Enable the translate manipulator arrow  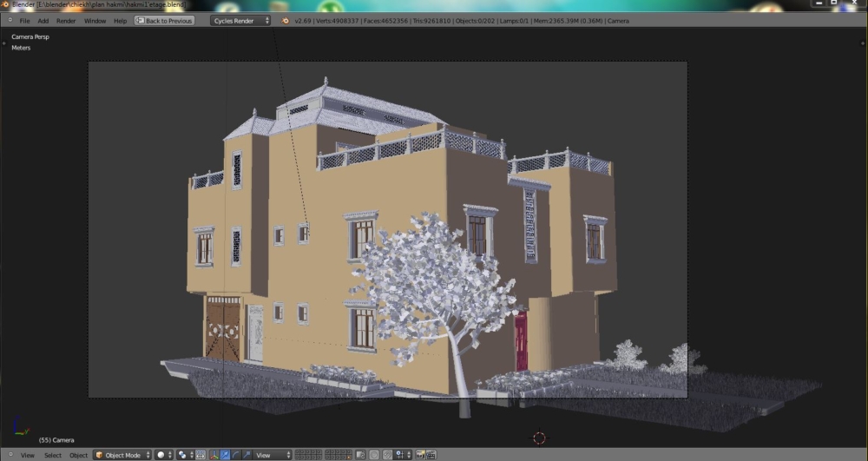tap(225, 455)
